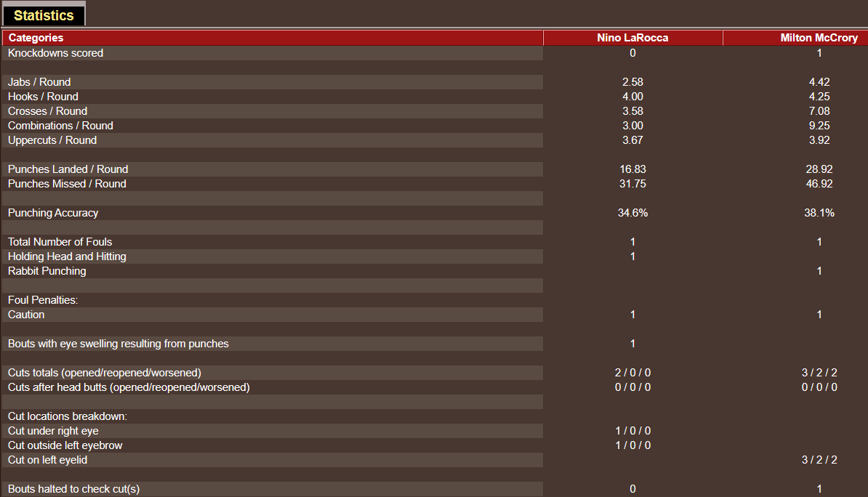This screenshot has height=497, width=868.
Task: Click McCrory's cuts totals 3 / 2 / 2
Action: coord(819,373)
